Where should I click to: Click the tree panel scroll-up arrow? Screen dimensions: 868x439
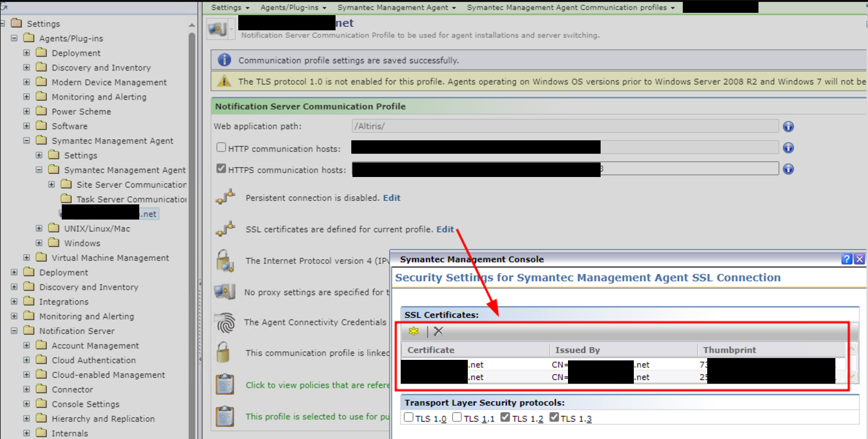192,25
